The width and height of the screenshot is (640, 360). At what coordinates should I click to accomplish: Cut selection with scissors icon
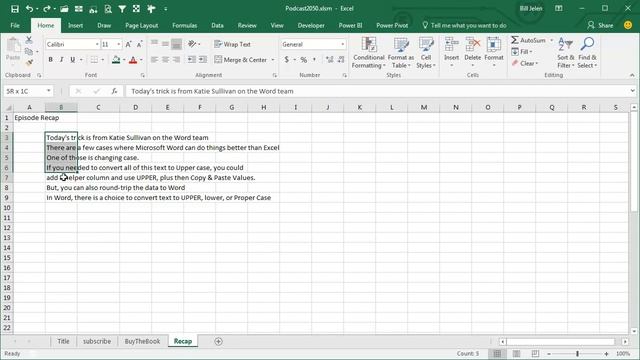point(29,40)
